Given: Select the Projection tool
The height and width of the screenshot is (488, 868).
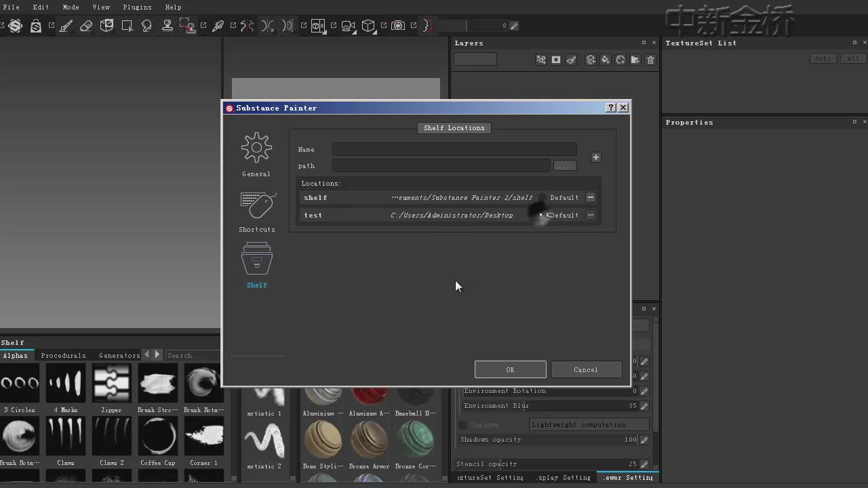Looking at the screenshot, I should pos(106,26).
